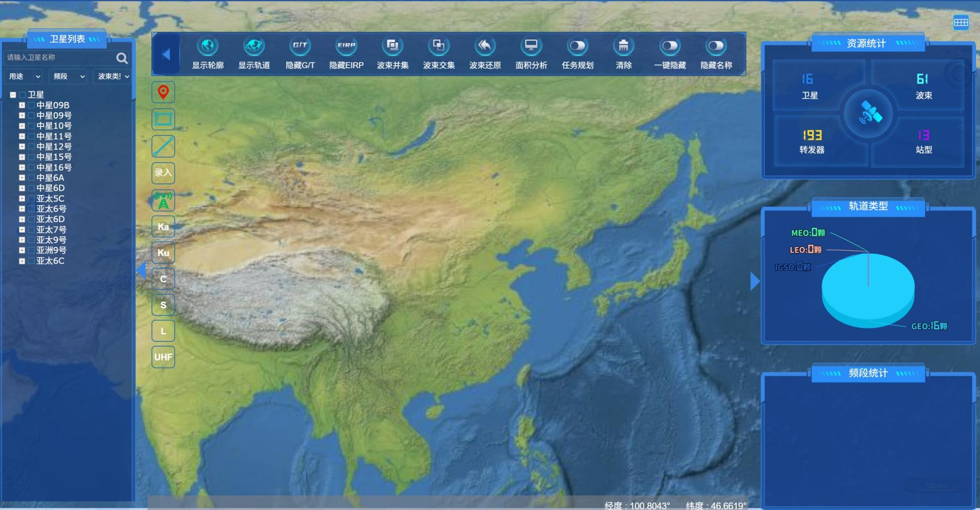Toggle the 一键隐藏 switch
Viewport: 980px width, 510px height.
click(670, 46)
